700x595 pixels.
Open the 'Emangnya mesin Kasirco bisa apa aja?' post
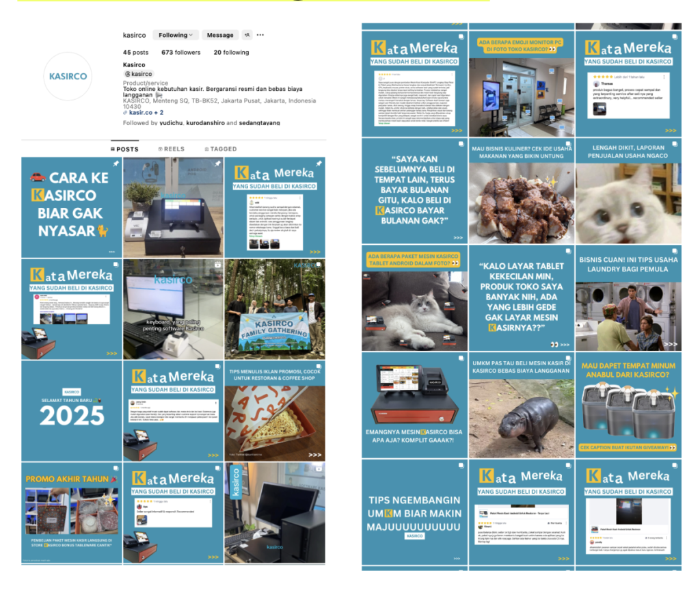414,405
